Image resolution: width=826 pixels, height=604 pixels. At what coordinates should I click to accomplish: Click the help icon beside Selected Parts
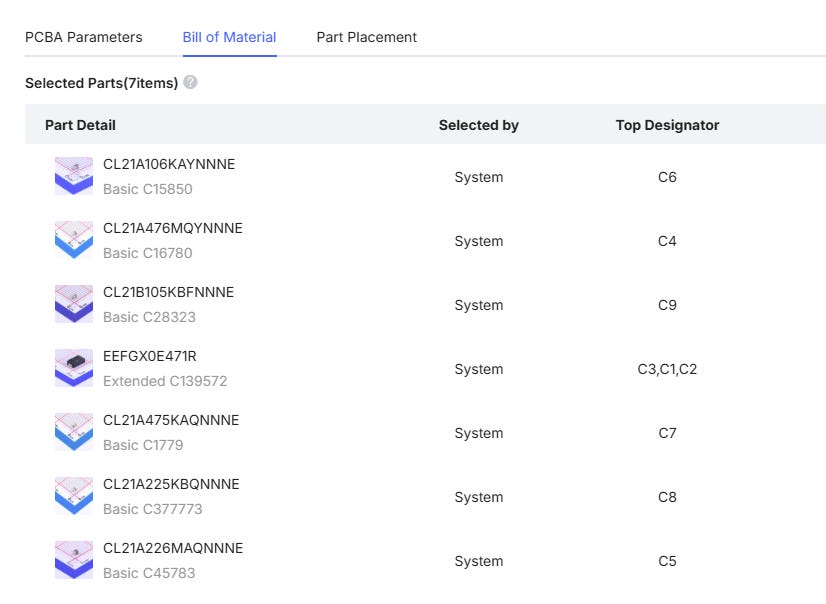(x=190, y=82)
